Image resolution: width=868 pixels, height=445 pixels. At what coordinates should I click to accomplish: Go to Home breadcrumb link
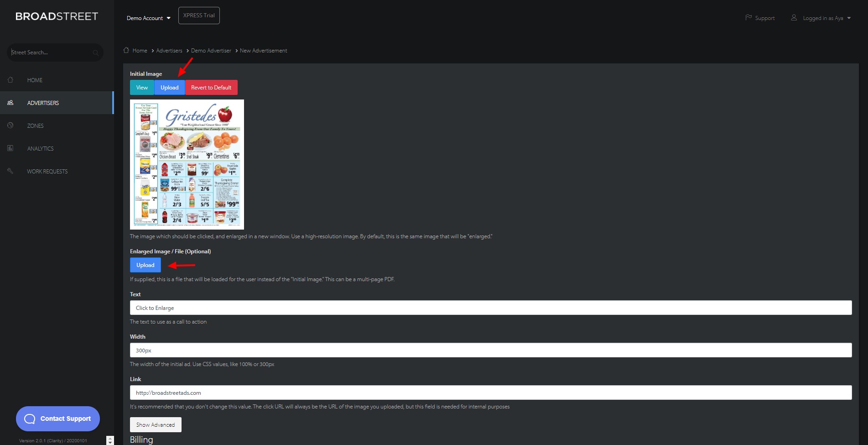pos(140,51)
